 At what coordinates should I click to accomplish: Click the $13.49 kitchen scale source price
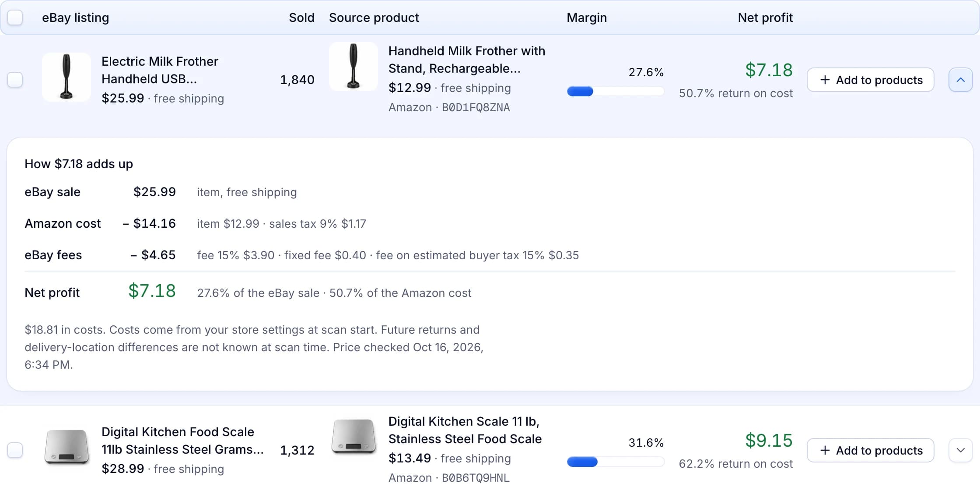pyautogui.click(x=409, y=458)
